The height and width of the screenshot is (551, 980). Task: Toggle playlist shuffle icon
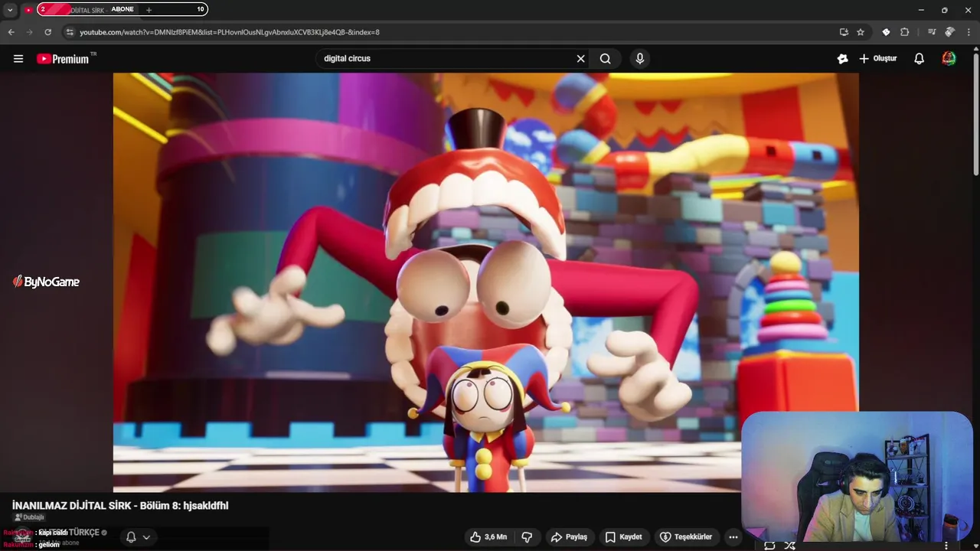click(789, 546)
